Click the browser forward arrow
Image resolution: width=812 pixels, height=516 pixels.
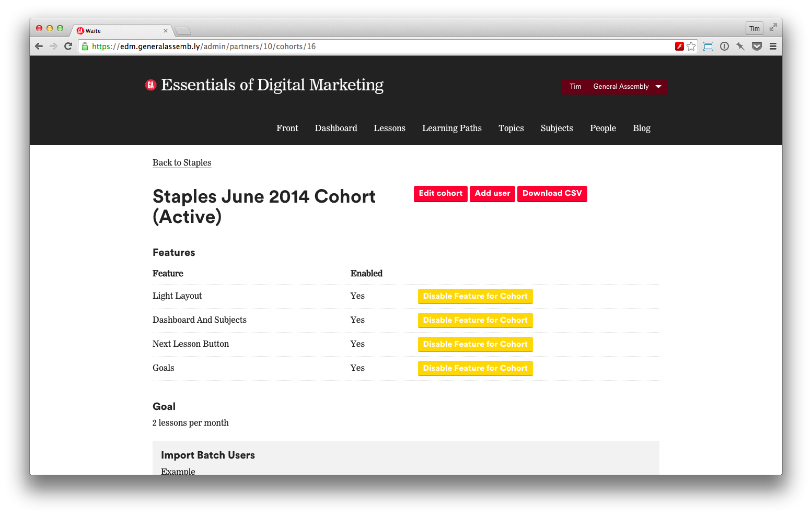53,46
